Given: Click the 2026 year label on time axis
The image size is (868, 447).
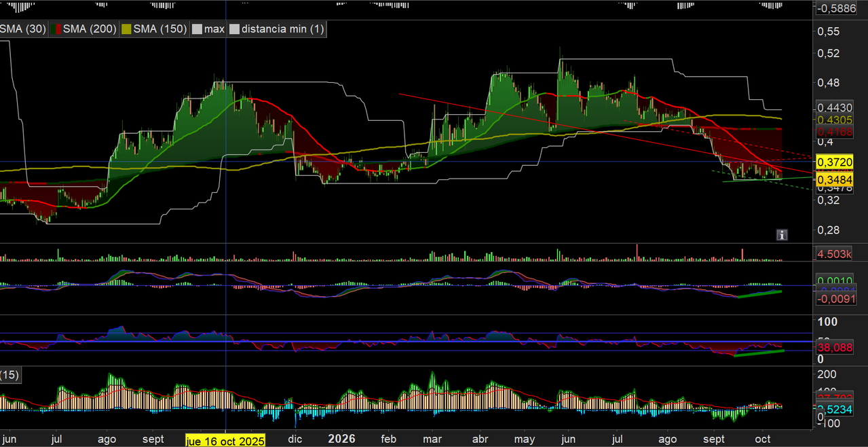Looking at the screenshot, I should point(341,438).
